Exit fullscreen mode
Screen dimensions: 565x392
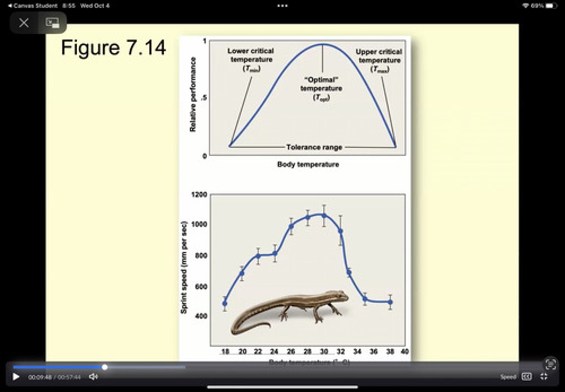(544, 377)
